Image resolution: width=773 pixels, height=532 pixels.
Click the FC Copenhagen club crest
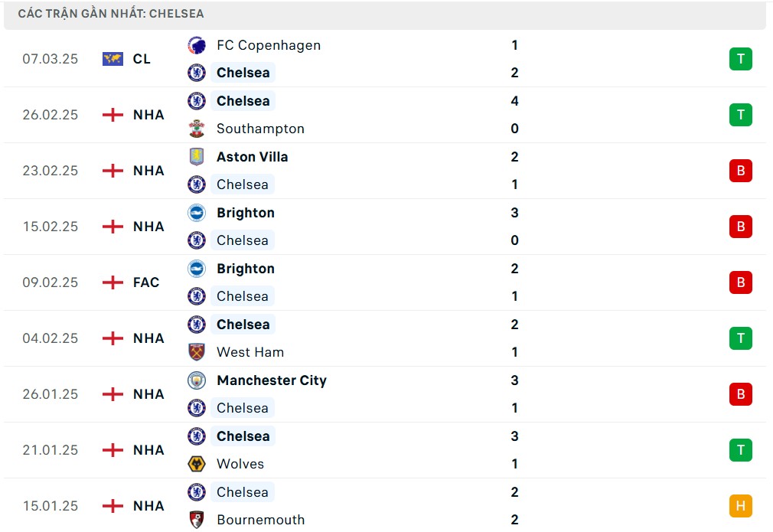(197, 45)
